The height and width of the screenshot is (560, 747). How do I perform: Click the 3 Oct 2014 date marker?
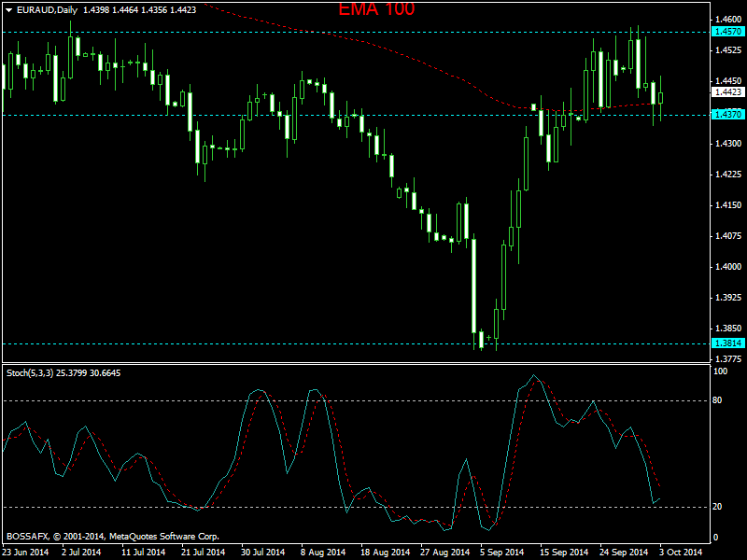[682, 552]
